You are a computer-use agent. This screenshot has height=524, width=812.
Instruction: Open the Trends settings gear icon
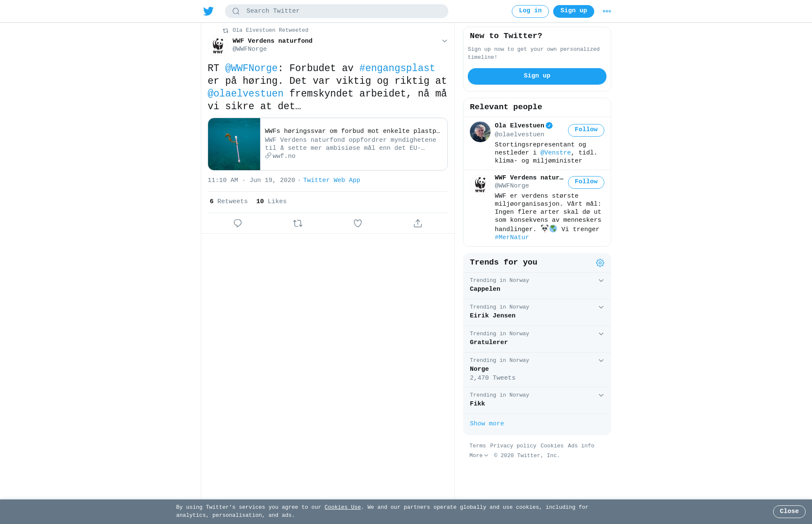(x=600, y=263)
